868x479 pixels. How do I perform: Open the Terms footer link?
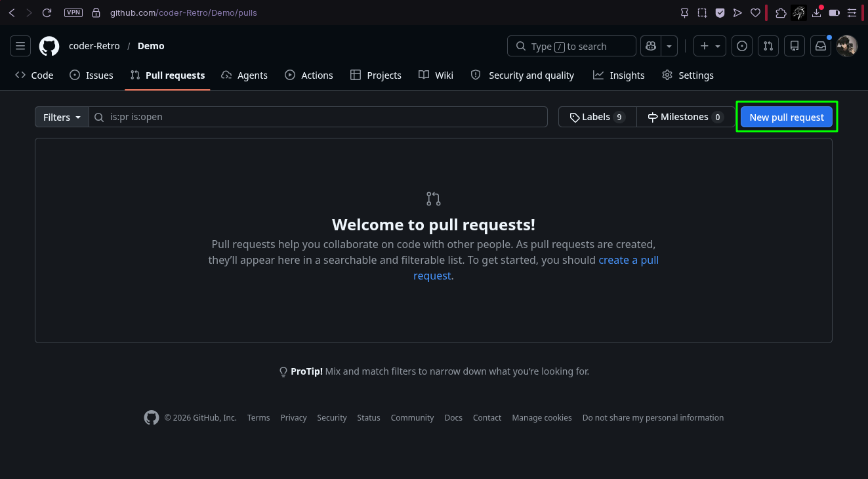point(258,417)
